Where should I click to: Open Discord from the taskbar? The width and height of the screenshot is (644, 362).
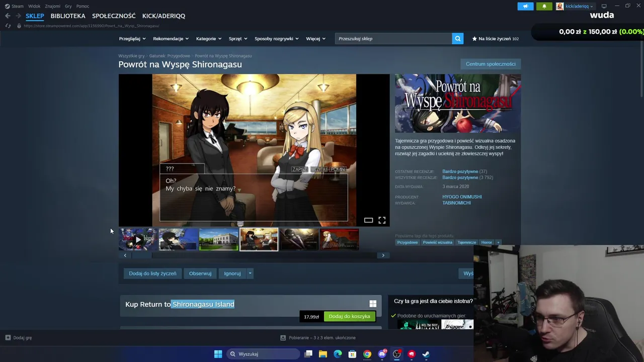pyautogui.click(x=382, y=354)
